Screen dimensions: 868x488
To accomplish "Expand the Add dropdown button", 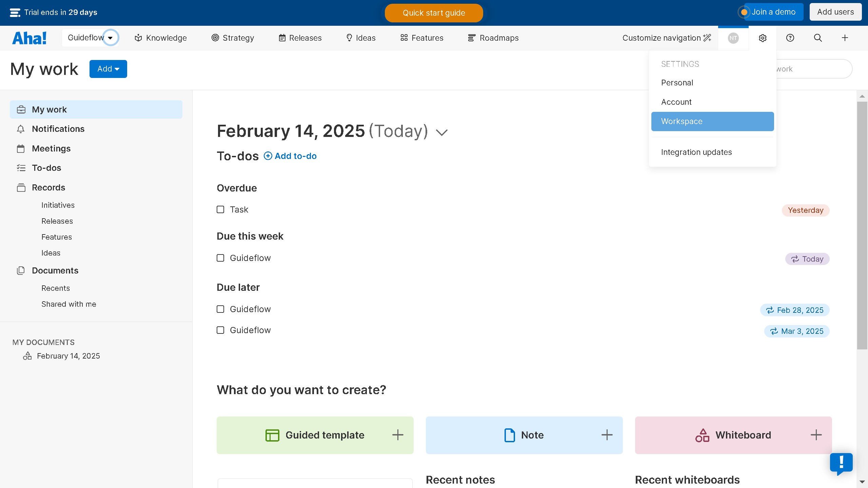I will (x=108, y=69).
